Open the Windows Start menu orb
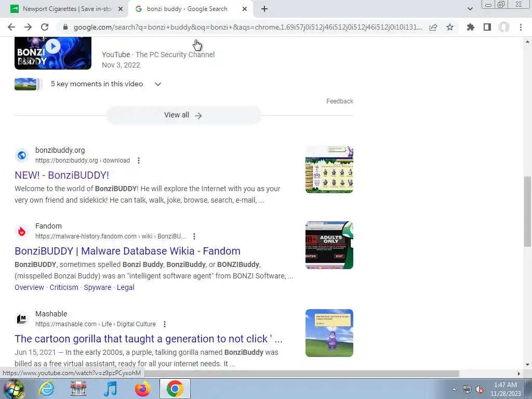The height and width of the screenshot is (399, 532). coord(14,389)
